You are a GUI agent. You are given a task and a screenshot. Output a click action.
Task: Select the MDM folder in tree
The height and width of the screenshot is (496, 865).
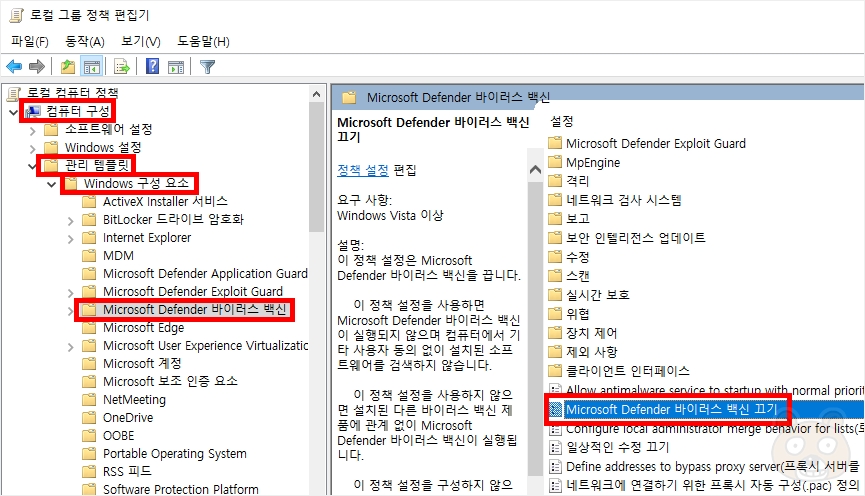(118, 255)
